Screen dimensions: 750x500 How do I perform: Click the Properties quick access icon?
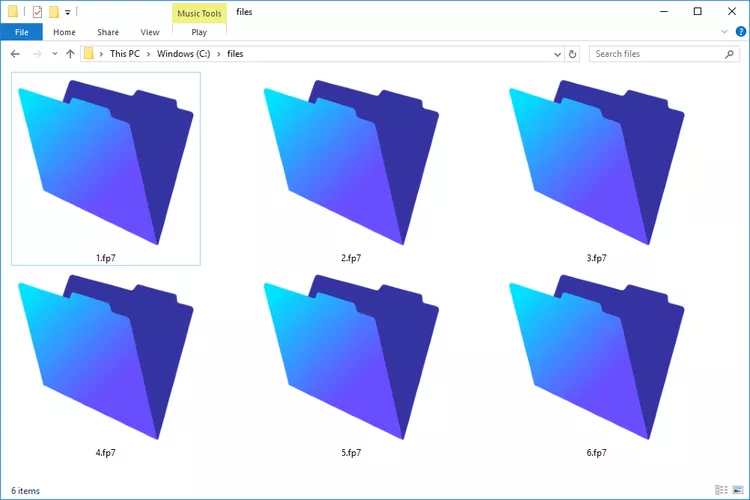pos(37,12)
